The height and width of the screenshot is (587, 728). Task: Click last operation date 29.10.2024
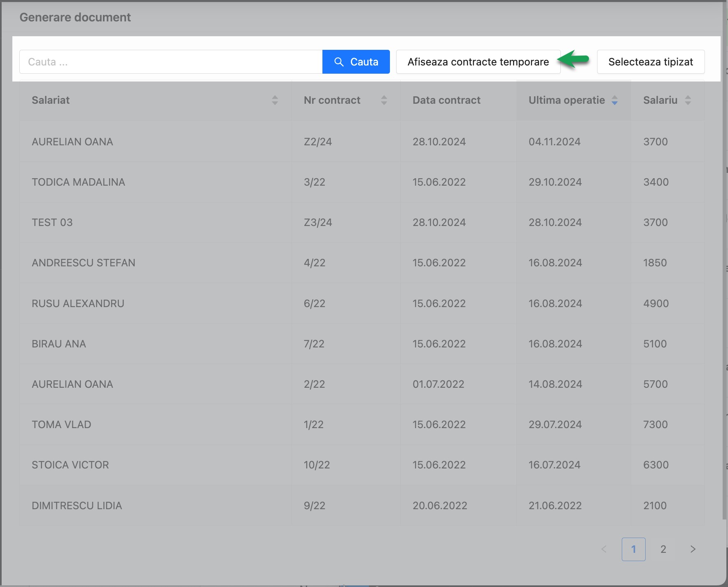point(555,182)
